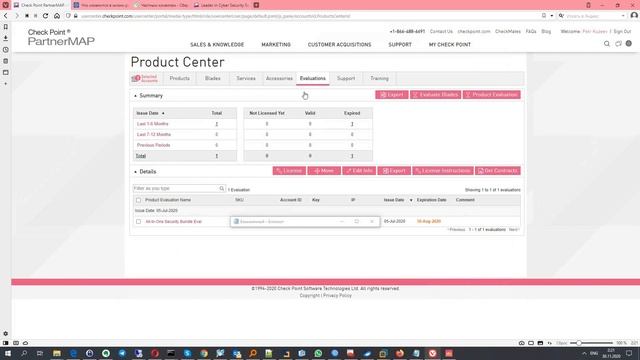Sort the summary by the Issue Date arrow
This screenshot has width=640, height=360.
[x=163, y=113]
